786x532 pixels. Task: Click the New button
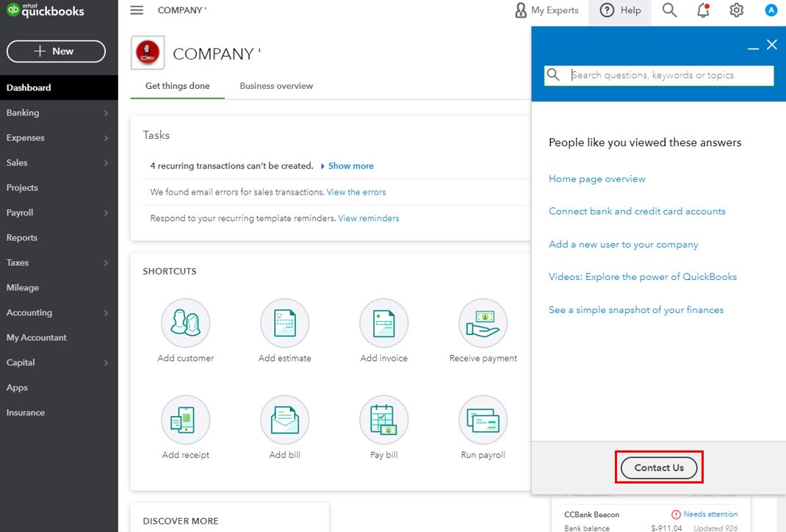pos(56,51)
